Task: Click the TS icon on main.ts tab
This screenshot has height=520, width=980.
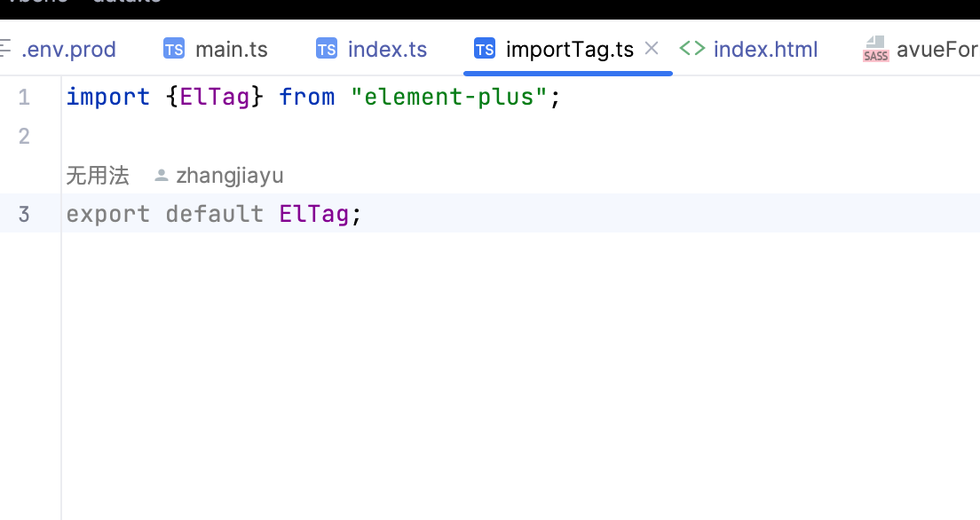Action: pos(174,50)
